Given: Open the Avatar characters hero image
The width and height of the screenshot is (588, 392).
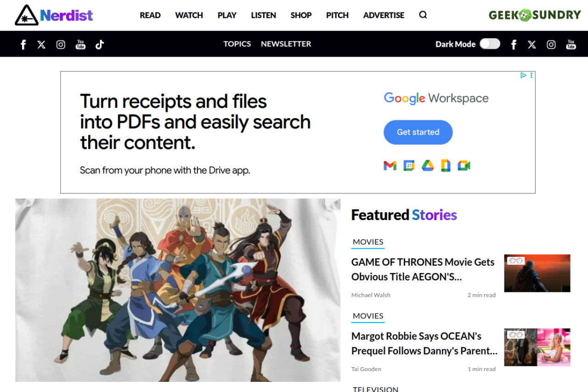Looking at the screenshot, I should tap(178, 290).
